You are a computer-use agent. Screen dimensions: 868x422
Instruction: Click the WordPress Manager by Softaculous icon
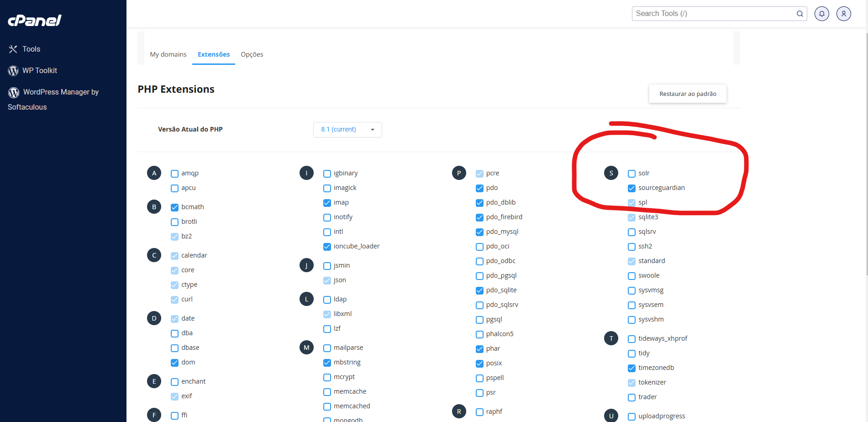click(x=14, y=93)
